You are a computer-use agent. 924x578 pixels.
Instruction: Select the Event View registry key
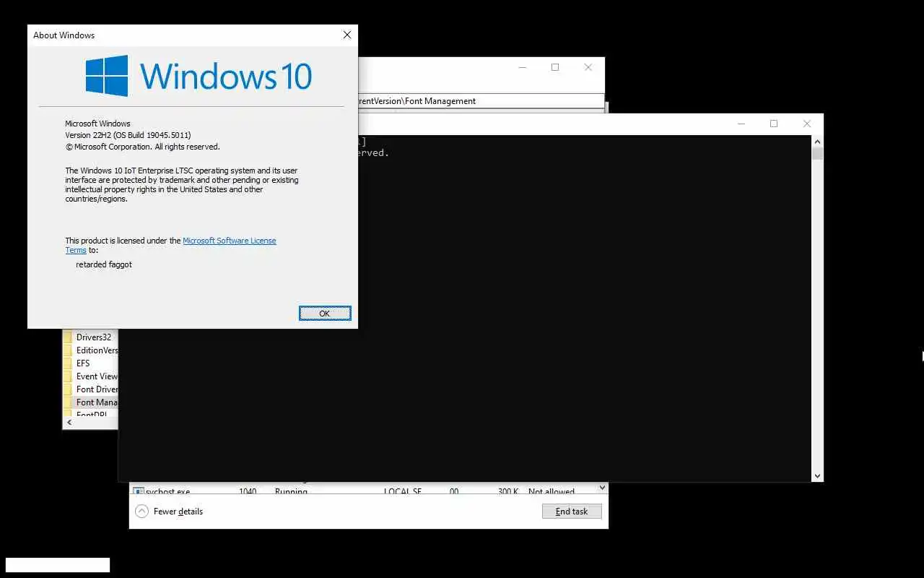pyautogui.click(x=97, y=376)
